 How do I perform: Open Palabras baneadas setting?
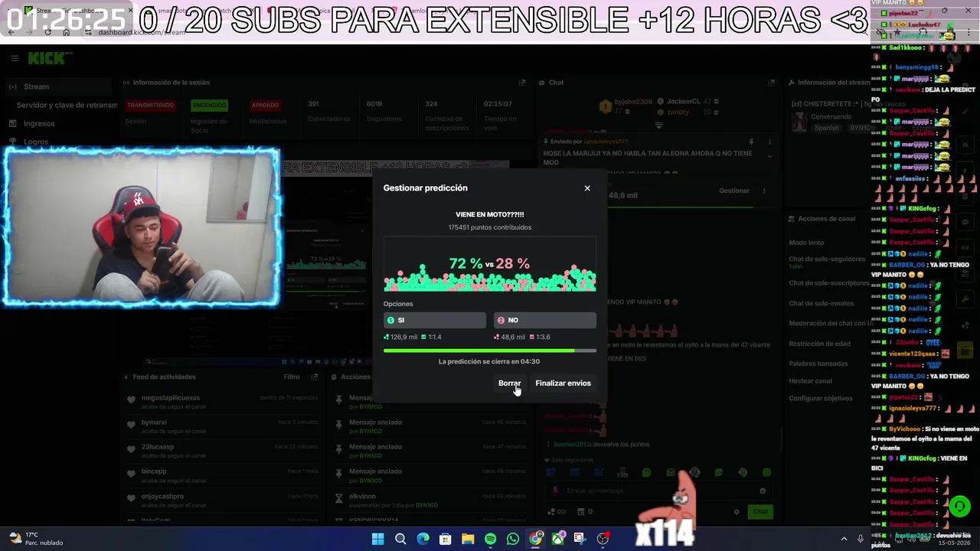point(818,364)
